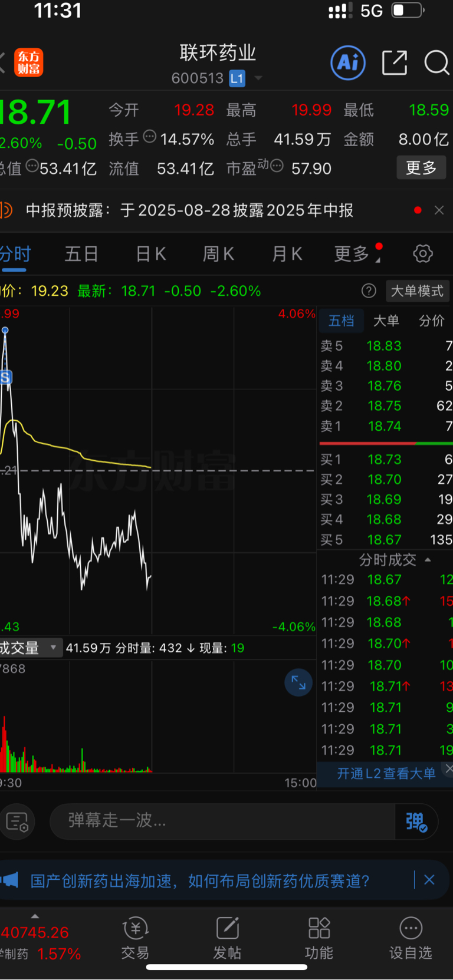The width and height of the screenshot is (453, 980).
Task: Click the help question mark icon
Action: click(x=369, y=291)
